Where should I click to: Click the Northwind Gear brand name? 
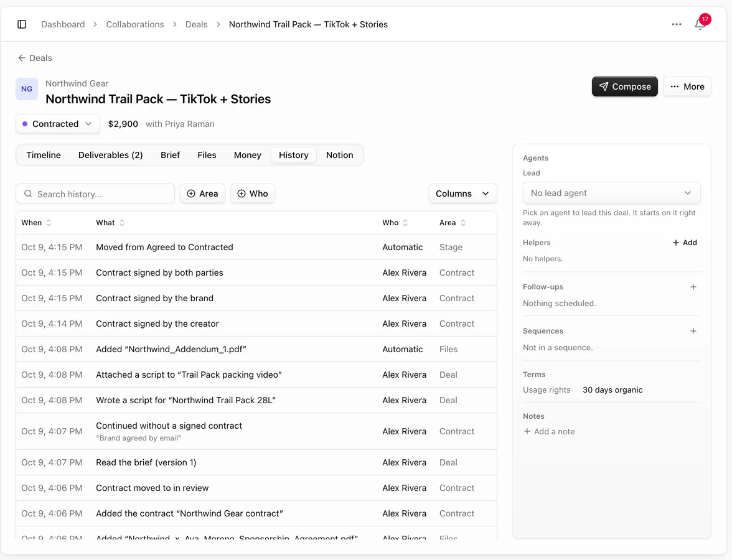click(x=77, y=83)
